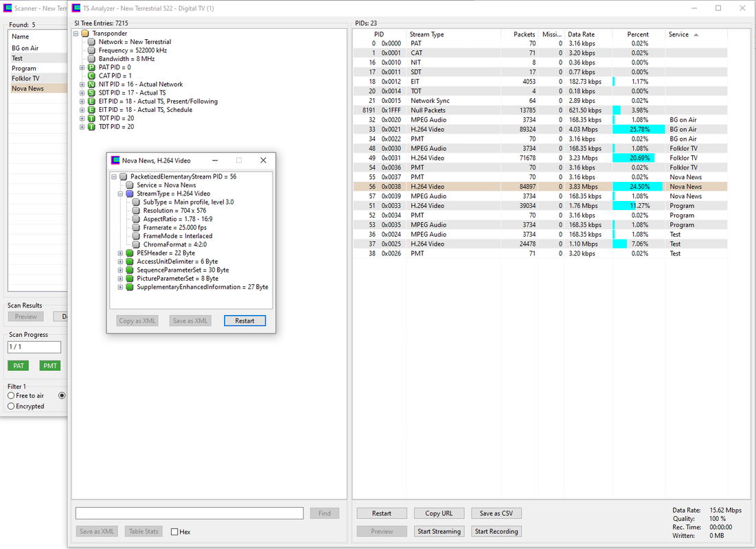
Task: Click the E icon of EIT Schedule entry
Action: point(91,110)
